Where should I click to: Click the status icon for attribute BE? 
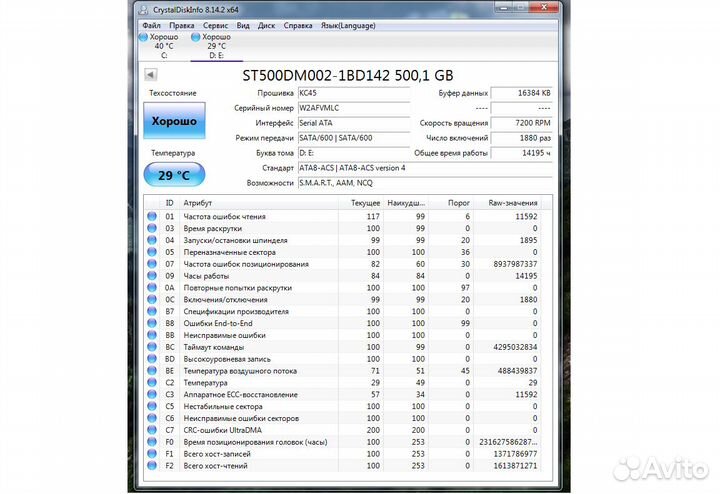[x=152, y=370]
